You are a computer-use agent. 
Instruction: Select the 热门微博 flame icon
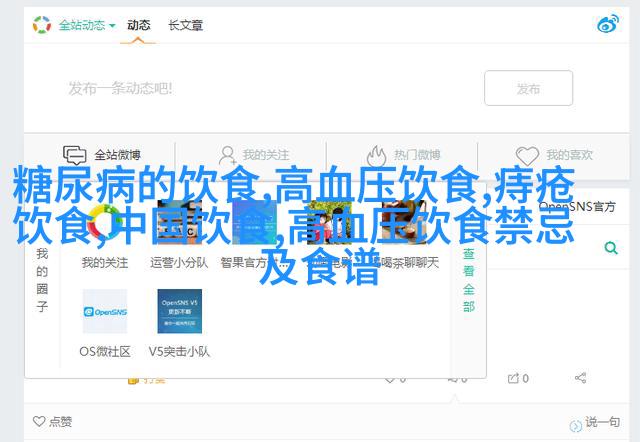tap(377, 155)
